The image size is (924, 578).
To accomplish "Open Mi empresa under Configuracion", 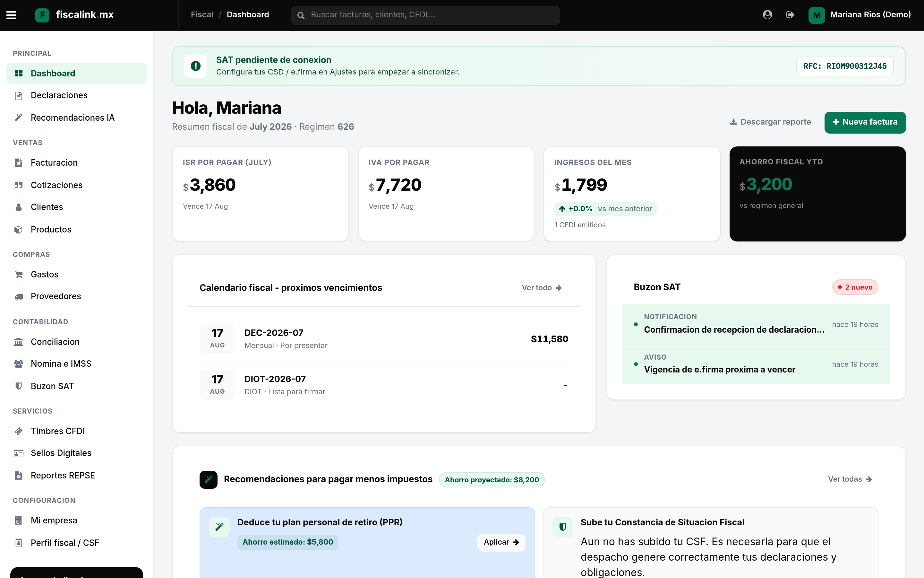I will coord(76,521).
